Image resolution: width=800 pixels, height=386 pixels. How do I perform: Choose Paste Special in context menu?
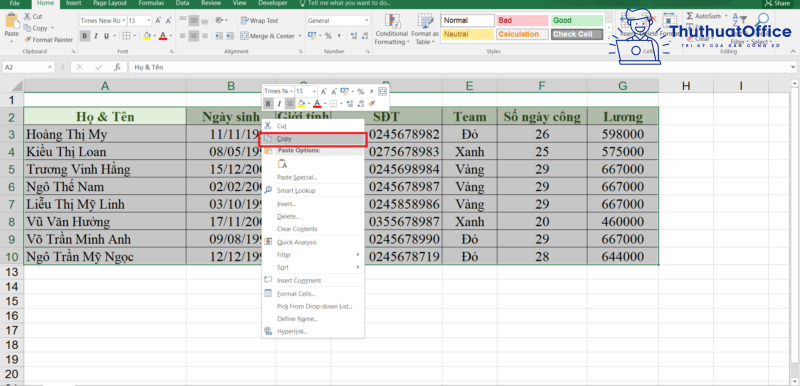pyautogui.click(x=313, y=177)
